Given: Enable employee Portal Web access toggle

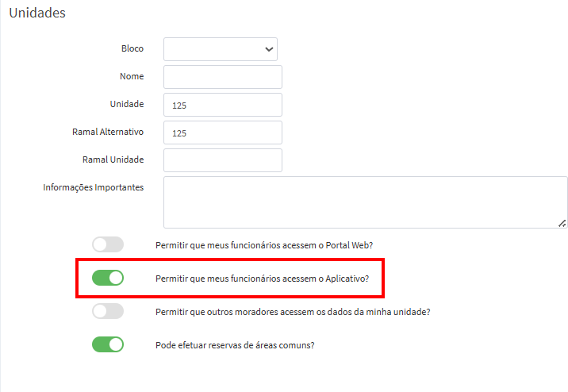Looking at the screenshot, I should coord(108,244).
